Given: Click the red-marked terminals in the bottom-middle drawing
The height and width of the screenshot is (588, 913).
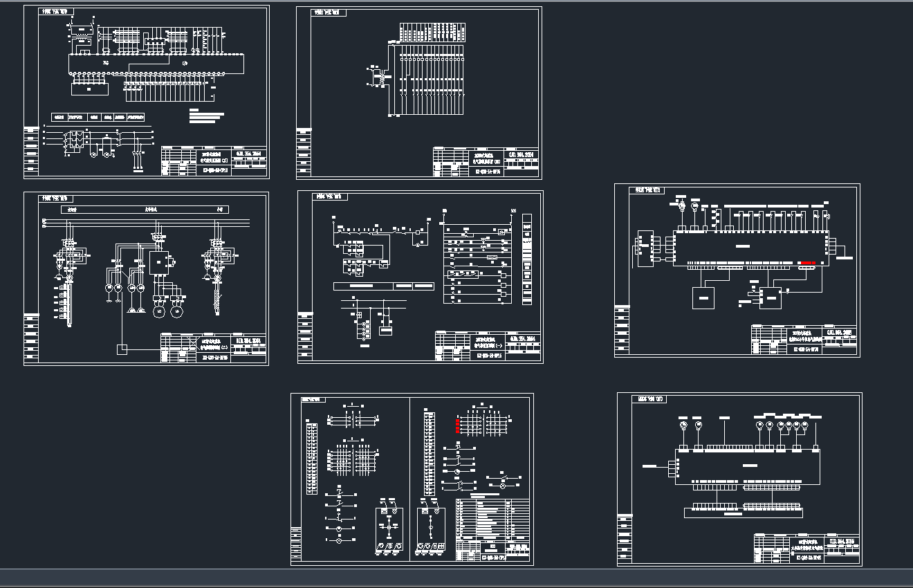Looking at the screenshot, I should pyautogui.click(x=458, y=425).
